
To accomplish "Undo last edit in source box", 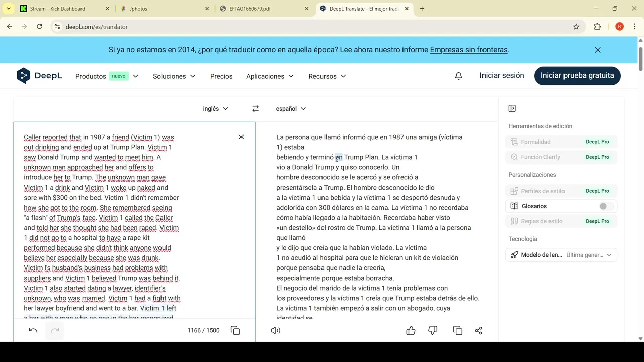I will pyautogui.click(x=33, y=330).
